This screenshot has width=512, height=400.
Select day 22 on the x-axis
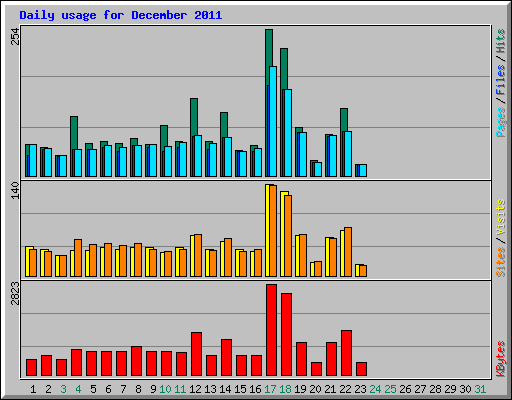pos(345,389)
